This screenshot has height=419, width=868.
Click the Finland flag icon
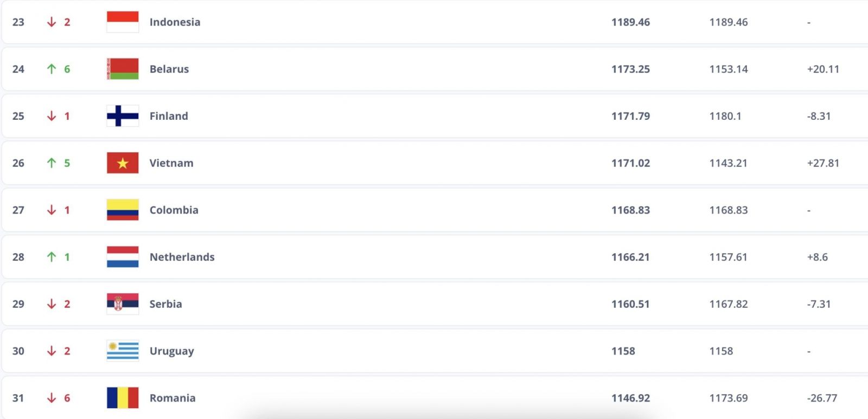coord(123,116)
